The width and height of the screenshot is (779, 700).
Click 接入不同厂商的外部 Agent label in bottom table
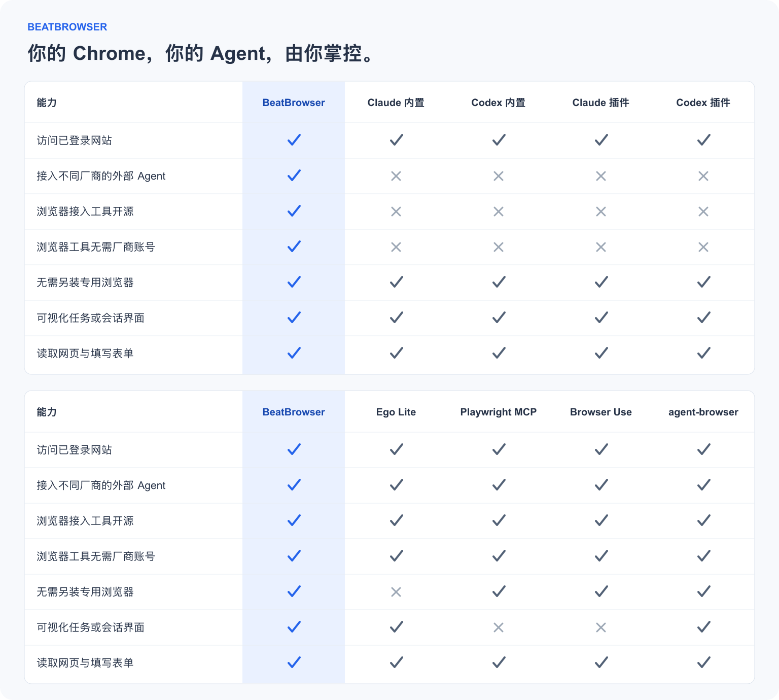point(101,485)
